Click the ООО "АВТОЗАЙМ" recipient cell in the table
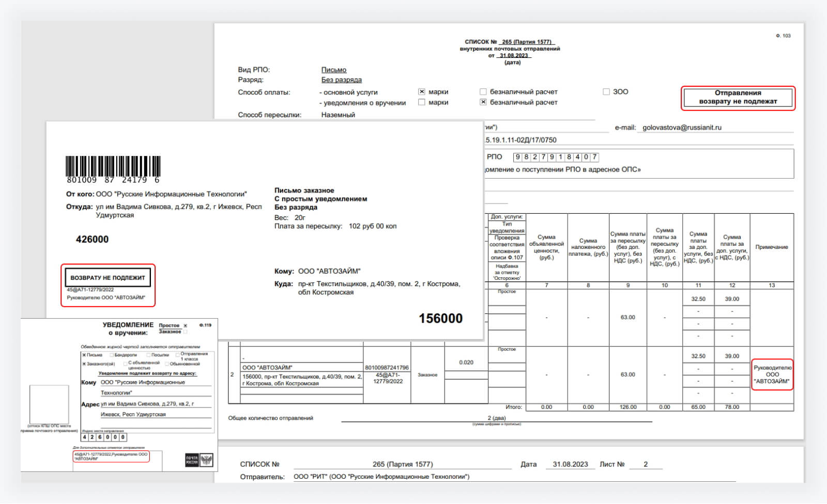The width and height of the screenshot is (827, 504). 302,367
